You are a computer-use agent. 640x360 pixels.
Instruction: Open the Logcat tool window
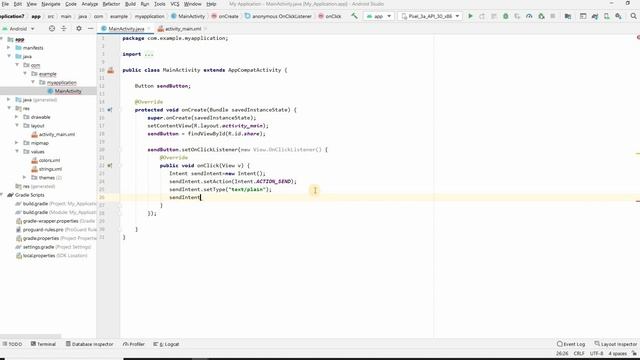(x=166, y=344)
